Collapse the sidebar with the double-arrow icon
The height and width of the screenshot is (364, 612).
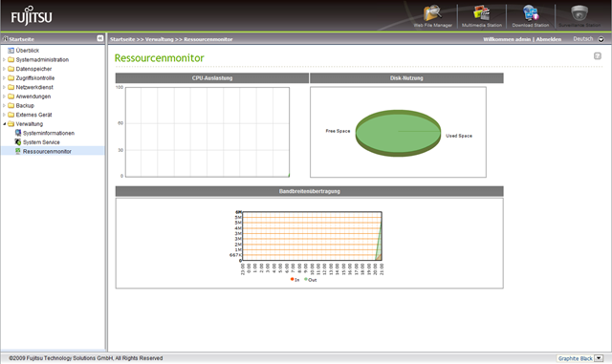pyautogui.click(x=99, y=38)
